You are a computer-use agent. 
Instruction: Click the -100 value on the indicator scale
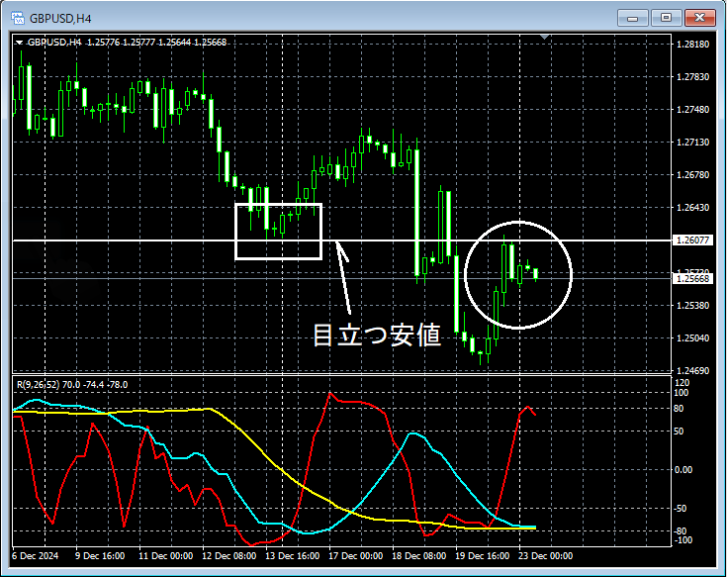(x=682, y=540)
